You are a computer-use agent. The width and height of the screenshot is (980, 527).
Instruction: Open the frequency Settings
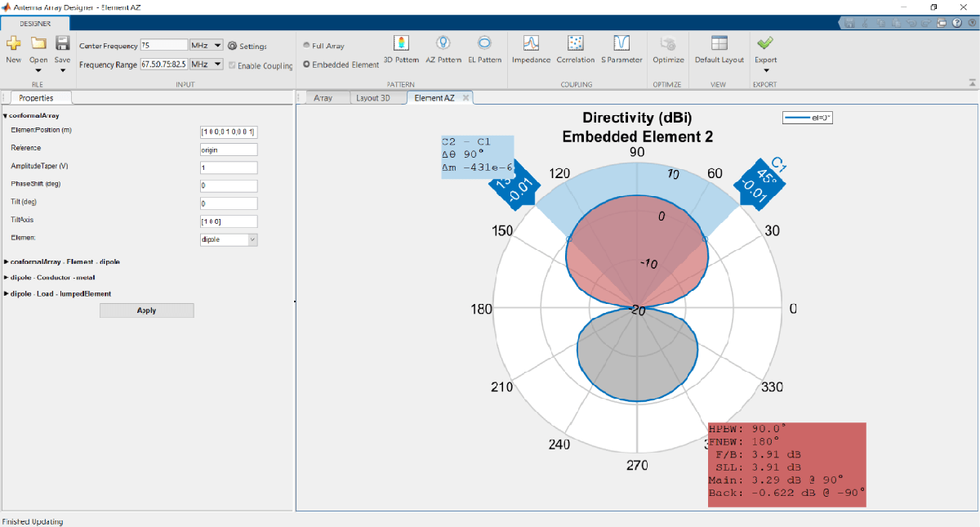pyautogui.click(x=247, y=47)
